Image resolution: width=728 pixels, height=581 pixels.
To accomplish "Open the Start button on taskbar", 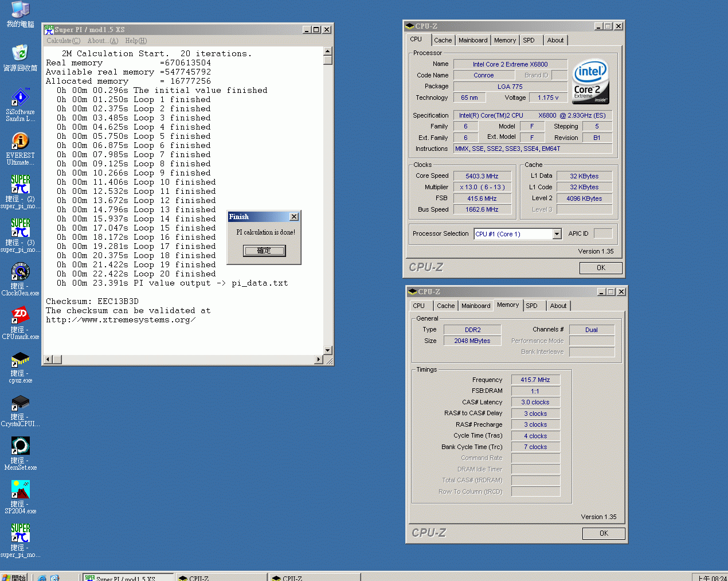I will [14, 577].
